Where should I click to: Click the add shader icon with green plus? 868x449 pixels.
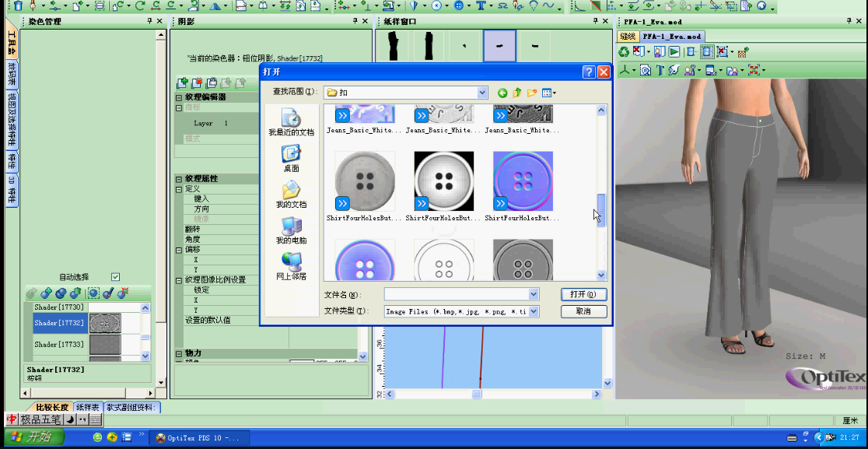point(46,293)
